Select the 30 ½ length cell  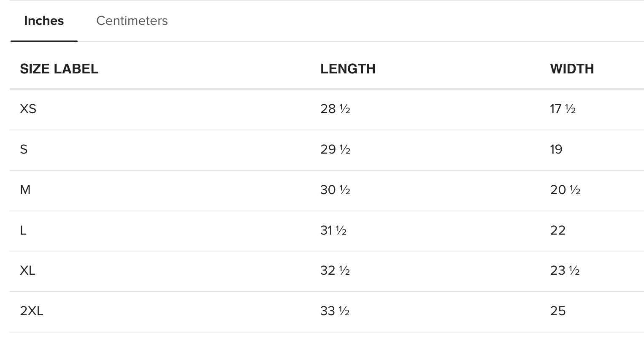coord(335,190)
